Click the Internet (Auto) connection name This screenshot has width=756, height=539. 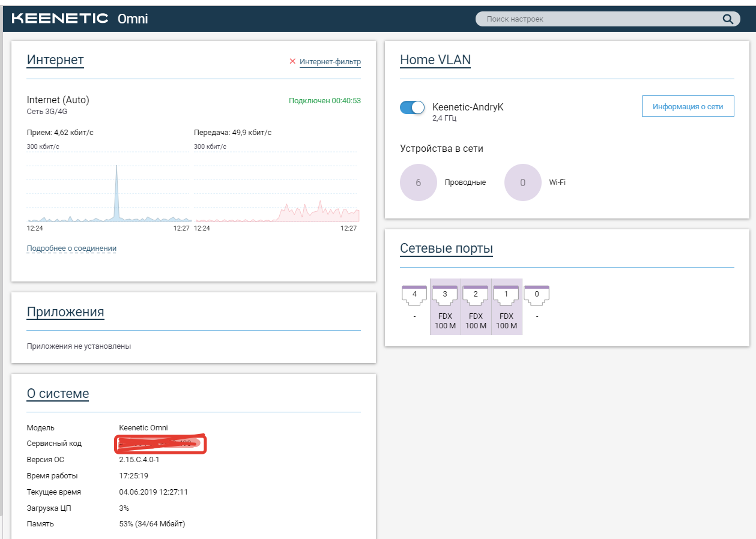(58, 100)
